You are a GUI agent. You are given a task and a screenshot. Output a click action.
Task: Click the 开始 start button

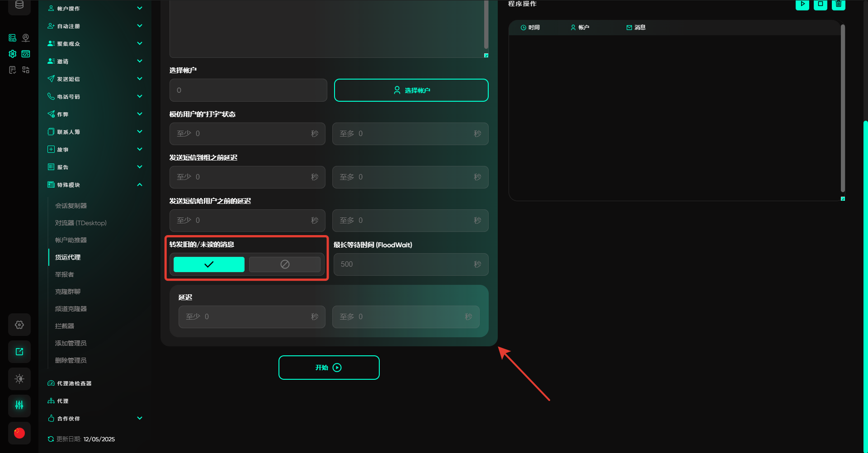point(329,368)
